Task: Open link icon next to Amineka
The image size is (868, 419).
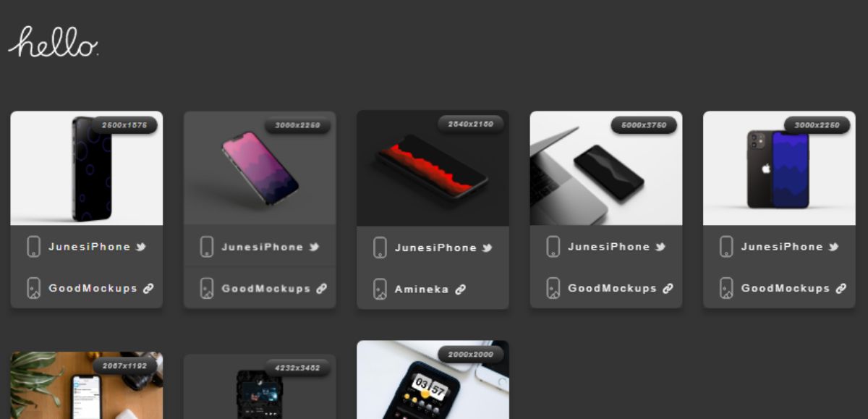Action: point(460,289)
